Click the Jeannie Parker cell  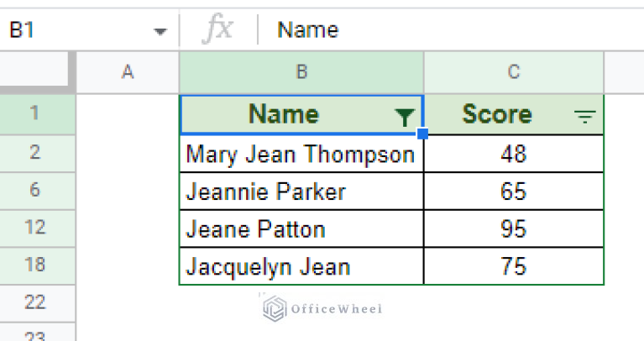click(x=301, y=191)
